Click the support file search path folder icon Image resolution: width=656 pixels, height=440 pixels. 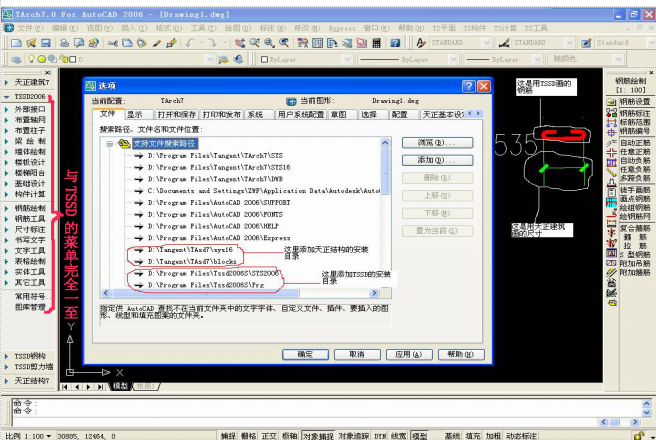(124, 144)
